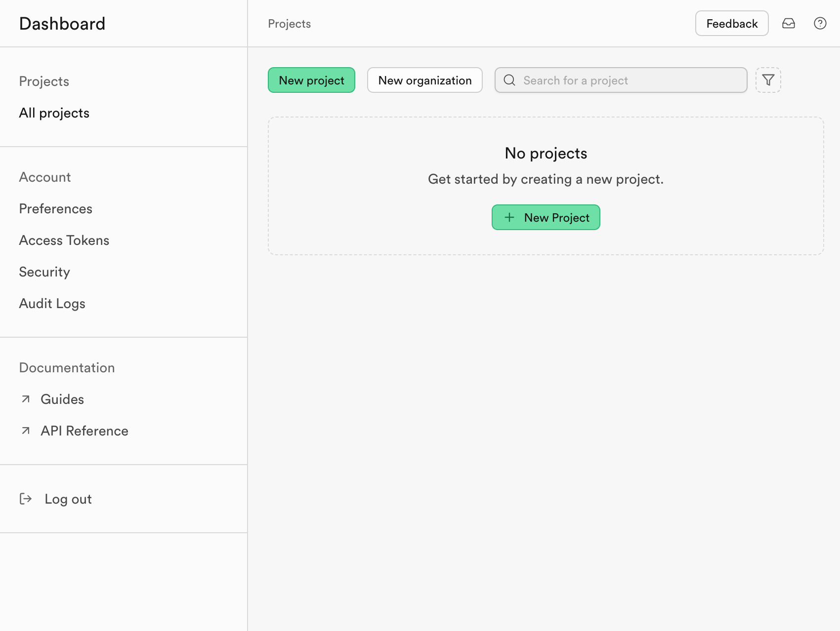840x631 pixels.
Task: Open the project filter funnel icon
Action: (x=768, y=80)
